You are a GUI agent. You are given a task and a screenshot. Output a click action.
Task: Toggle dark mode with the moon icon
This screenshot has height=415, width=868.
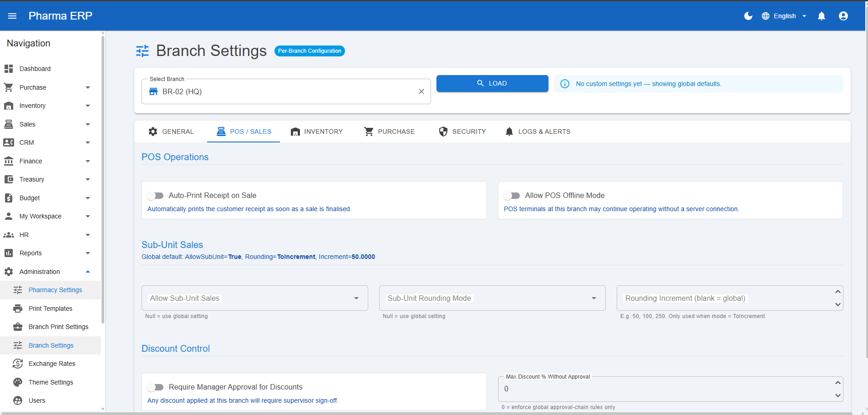pyautogui.click(x=748, y=16)
